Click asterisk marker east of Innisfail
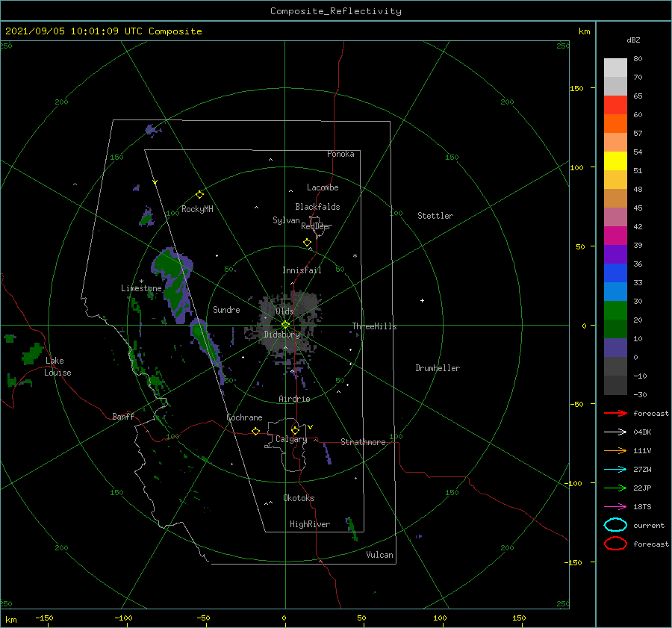 (355, 256)
